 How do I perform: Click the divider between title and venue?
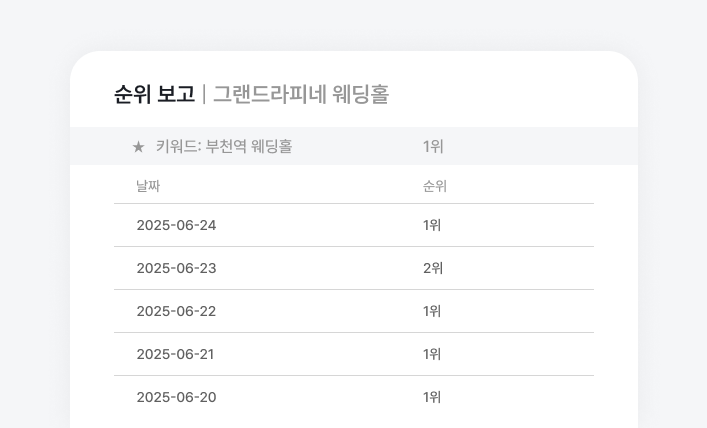pos(204,94)
